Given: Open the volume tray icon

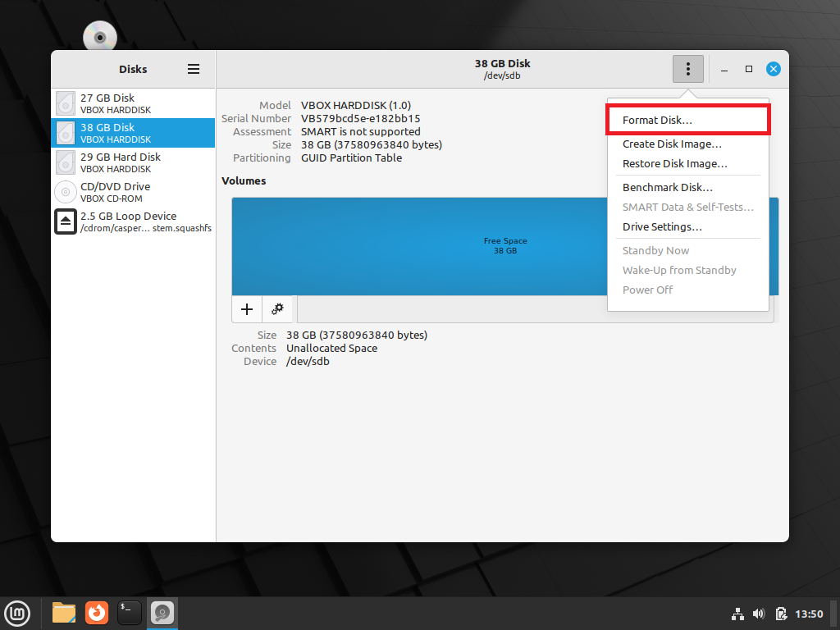Looking at the screenshot, I should (x=759, y=614).
